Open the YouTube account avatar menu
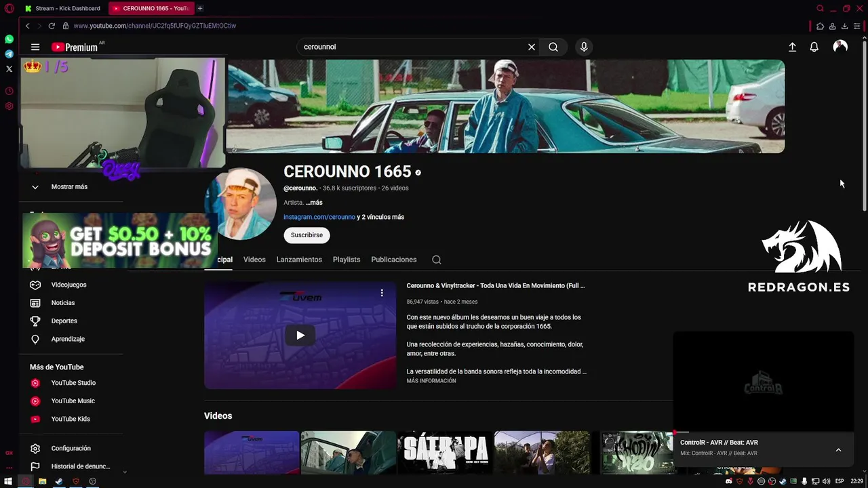The width and height of the screenshot is (868, 488). pyautogui.click(x=840, y=46)
